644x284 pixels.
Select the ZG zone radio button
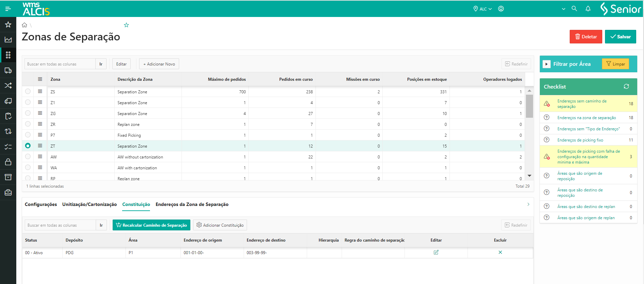(x=28, y=113)
